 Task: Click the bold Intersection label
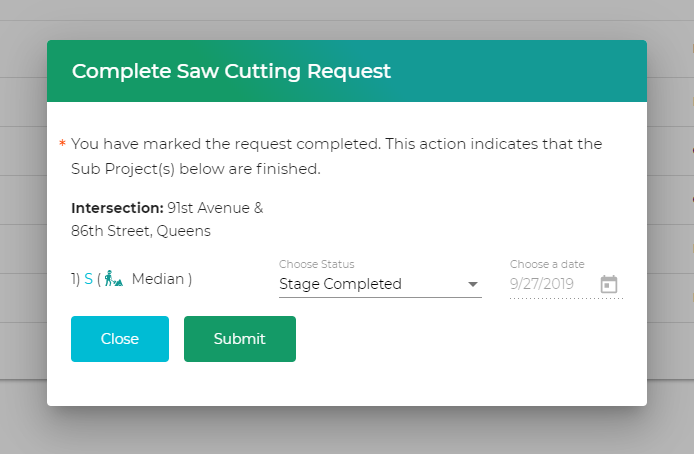coord(117,209)
